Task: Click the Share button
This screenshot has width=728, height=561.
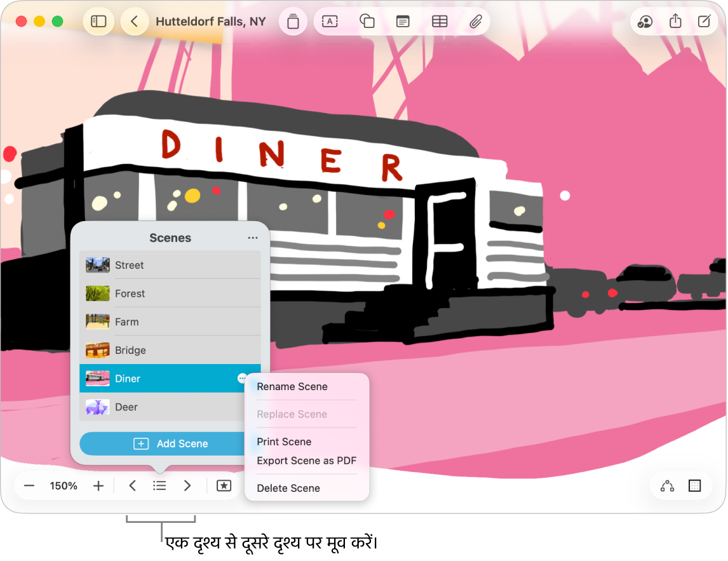Action: (x=675, y=22)
